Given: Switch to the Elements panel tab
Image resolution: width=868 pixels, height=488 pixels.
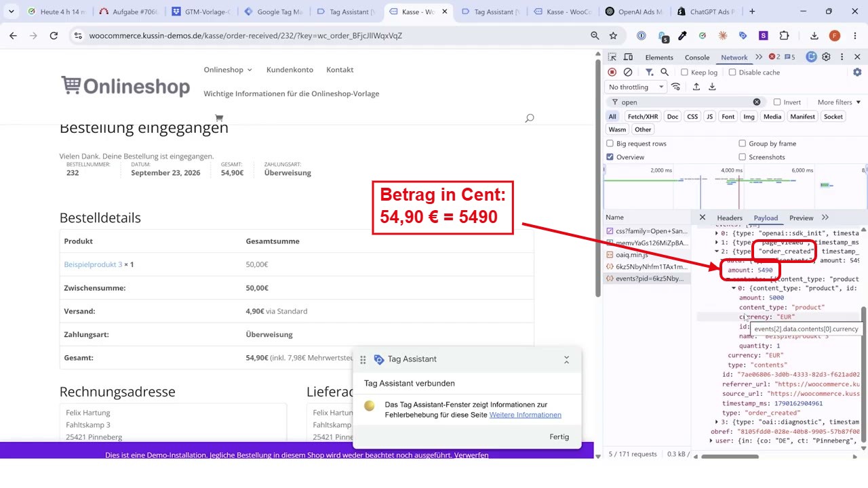Looking at the screenshot, I should (x=659, y=57).
